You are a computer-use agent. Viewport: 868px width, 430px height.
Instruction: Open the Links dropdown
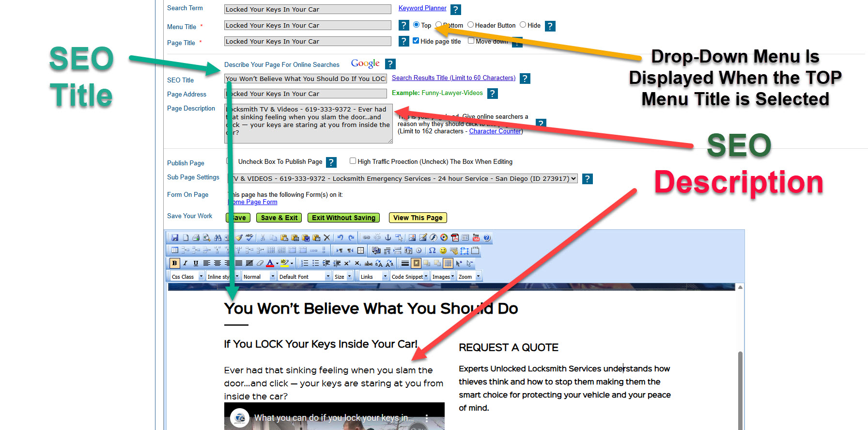pyautogui.click(x=374, y=276)
